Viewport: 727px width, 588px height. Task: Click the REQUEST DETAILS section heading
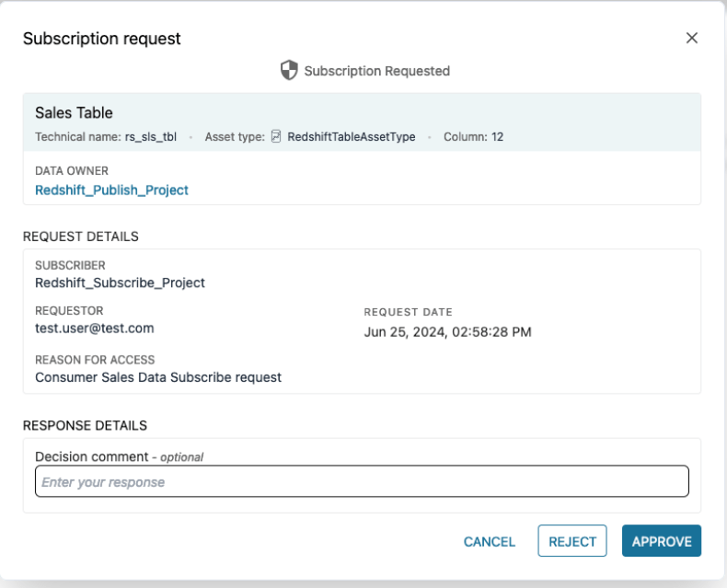pyautogui.click(x=80, y=236)
